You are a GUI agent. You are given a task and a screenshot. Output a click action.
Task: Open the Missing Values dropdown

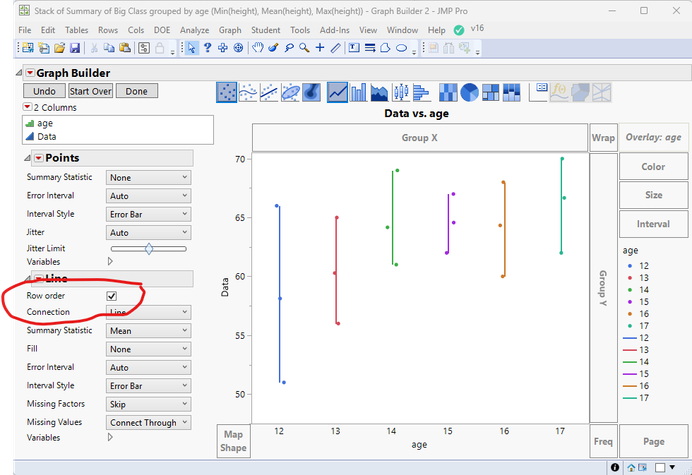(x=149, y=422)
